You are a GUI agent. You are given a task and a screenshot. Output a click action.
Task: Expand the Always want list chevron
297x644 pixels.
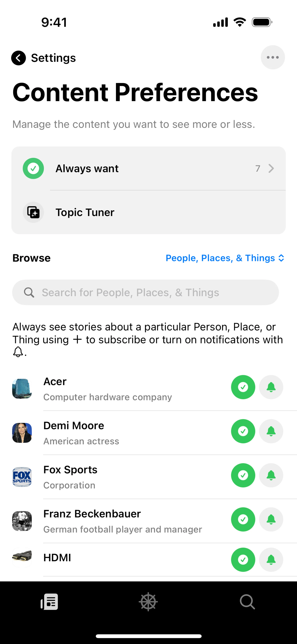[271, 169]
